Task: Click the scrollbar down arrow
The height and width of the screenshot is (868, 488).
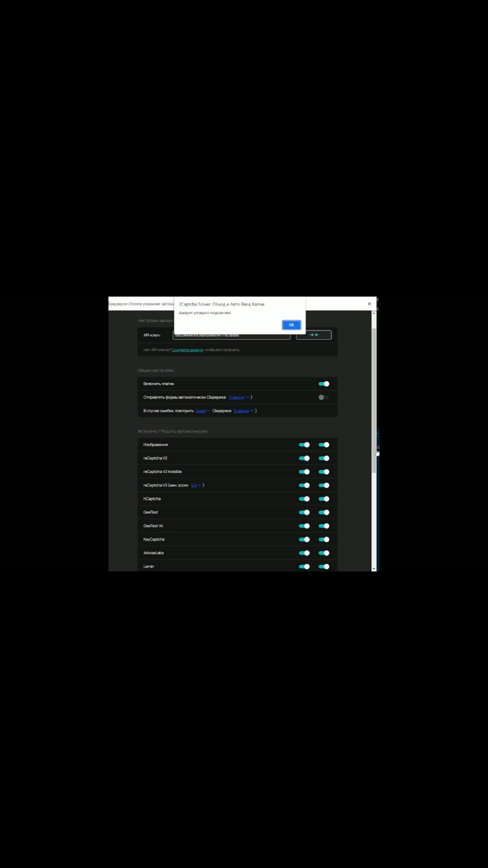Action: [374, 569]
